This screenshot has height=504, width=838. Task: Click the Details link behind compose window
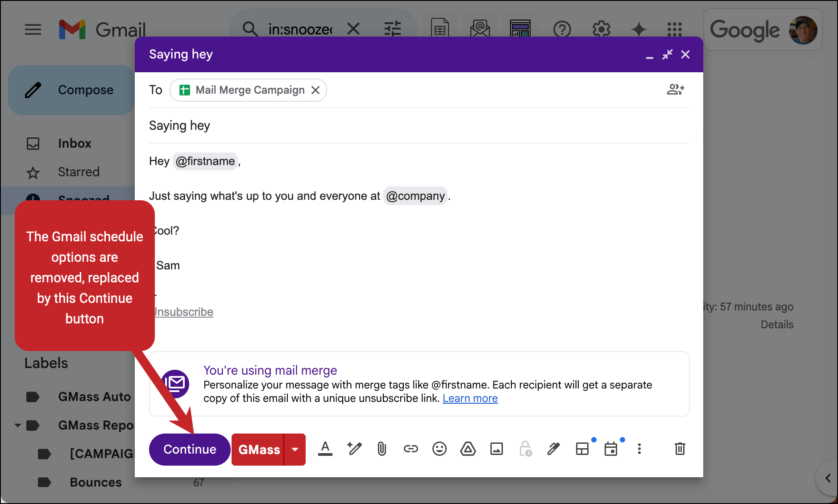pyautogui.click(x=777, y=324)
